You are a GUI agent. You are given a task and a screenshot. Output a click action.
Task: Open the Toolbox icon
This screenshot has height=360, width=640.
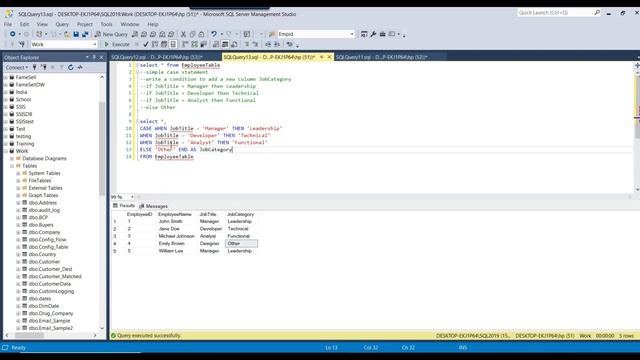[x=382, y=34]
